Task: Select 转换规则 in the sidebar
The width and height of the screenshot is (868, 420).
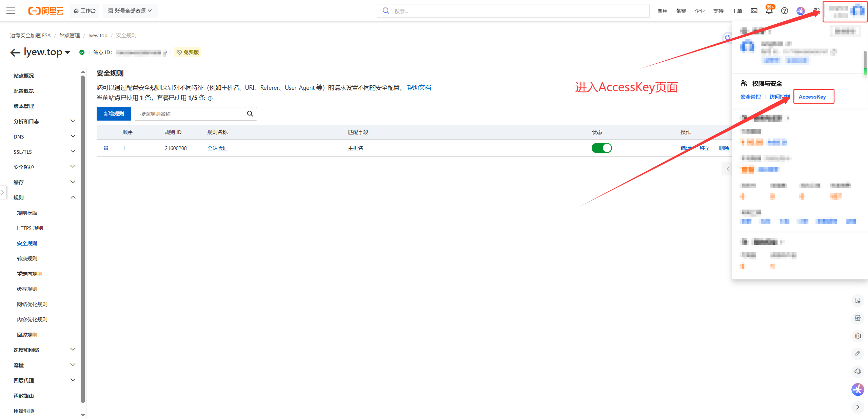Action: coord(27,258)
